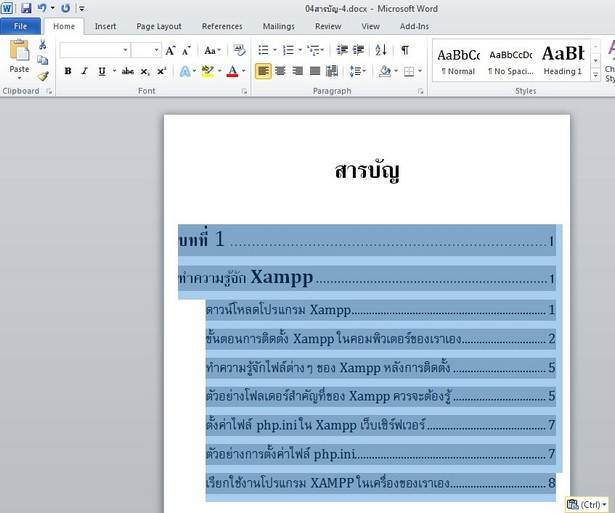The width and height of the screenshot is (615, 513).
Task: Expand the font name dropdown arrow
Action: tap(126, 50)
